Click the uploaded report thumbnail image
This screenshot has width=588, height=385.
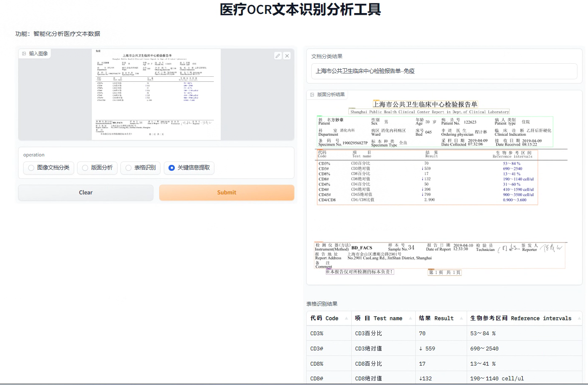pos(156,94)
